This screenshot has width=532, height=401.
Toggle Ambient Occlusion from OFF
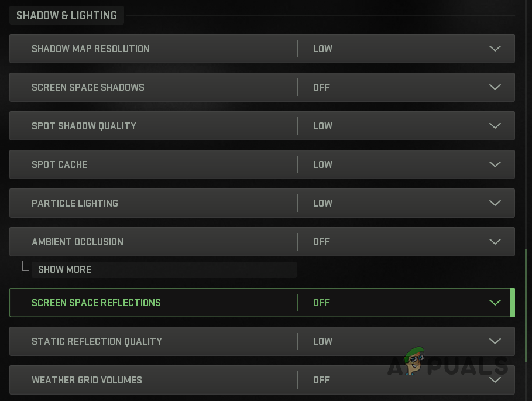coord(321,242)
